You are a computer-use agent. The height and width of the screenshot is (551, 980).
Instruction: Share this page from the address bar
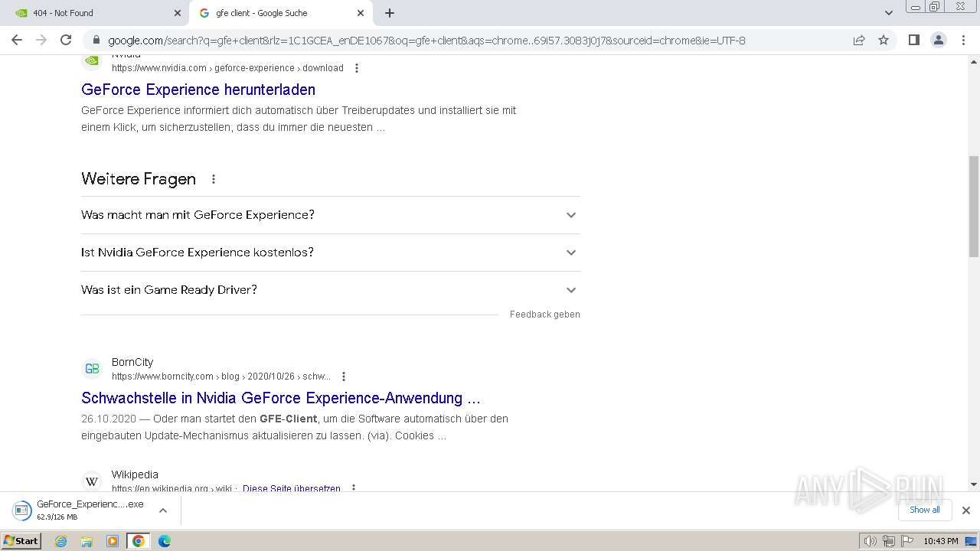[859, 41]
